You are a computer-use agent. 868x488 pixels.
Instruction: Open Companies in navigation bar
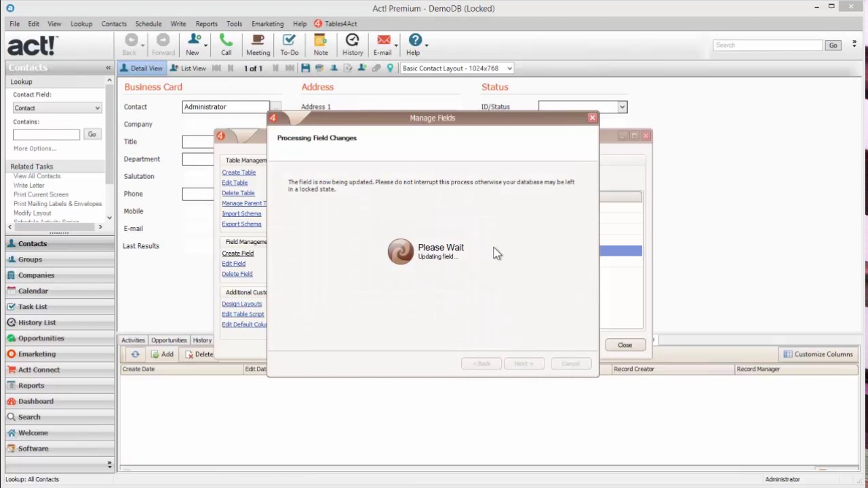tap(60, 275)
